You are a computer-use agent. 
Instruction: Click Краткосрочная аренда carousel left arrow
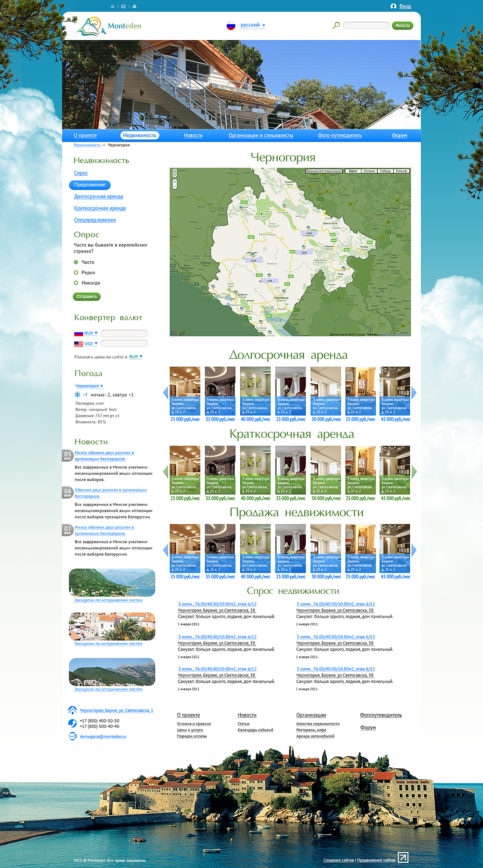point(165,471)
